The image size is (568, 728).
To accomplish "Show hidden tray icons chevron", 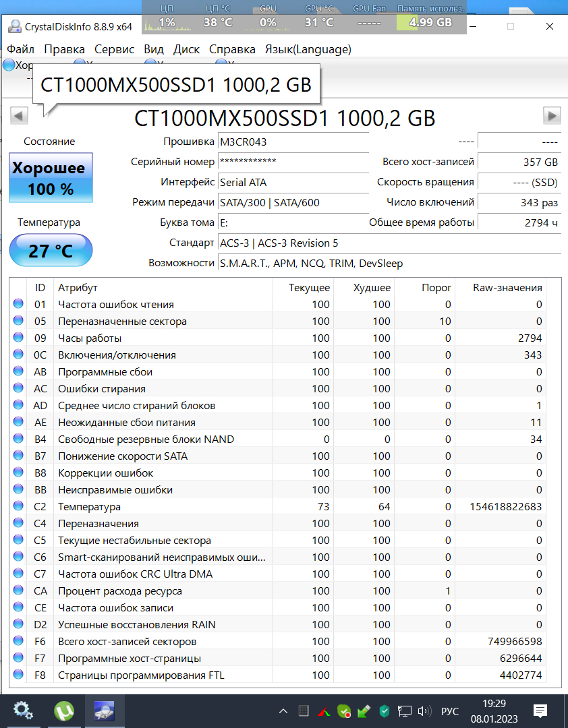I will (x=283, y=711).
